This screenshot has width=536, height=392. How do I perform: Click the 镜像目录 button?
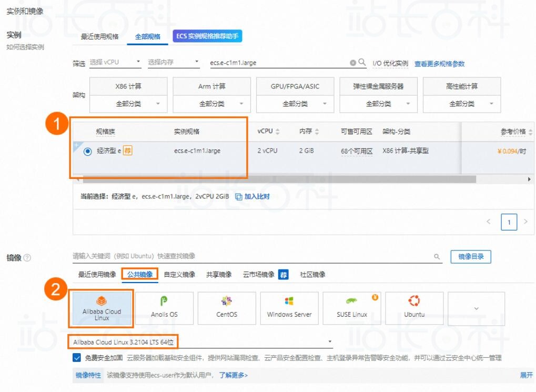471,257
